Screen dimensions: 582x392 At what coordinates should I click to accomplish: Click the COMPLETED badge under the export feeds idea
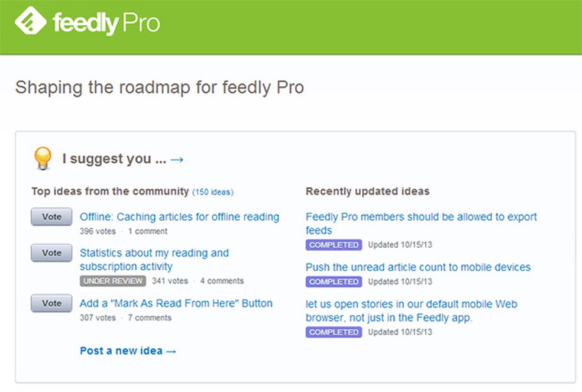click(x=333, y=244)
